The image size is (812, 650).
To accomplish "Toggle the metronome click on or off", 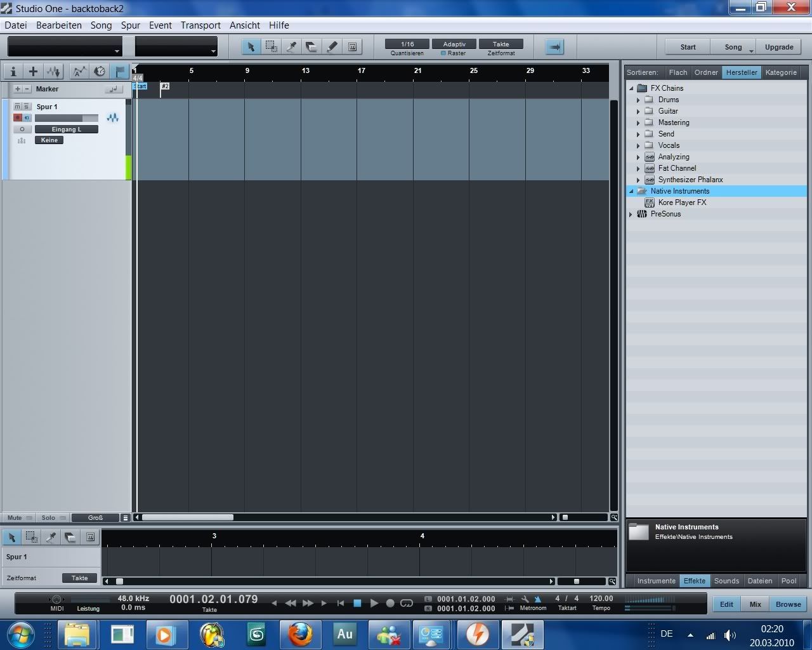I will (538, 599).
